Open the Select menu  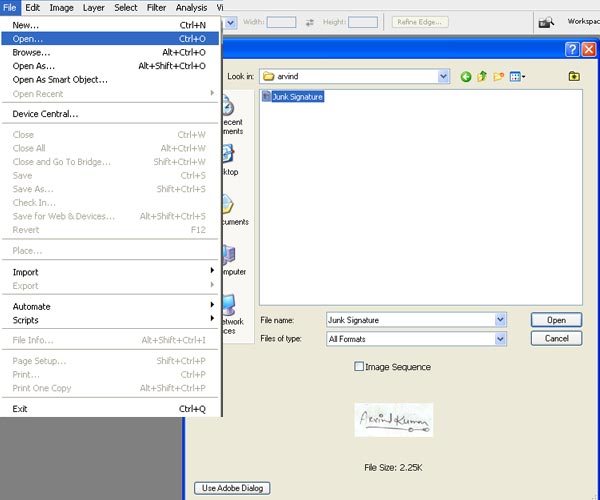pyautogui.click(x=126, y=8)
